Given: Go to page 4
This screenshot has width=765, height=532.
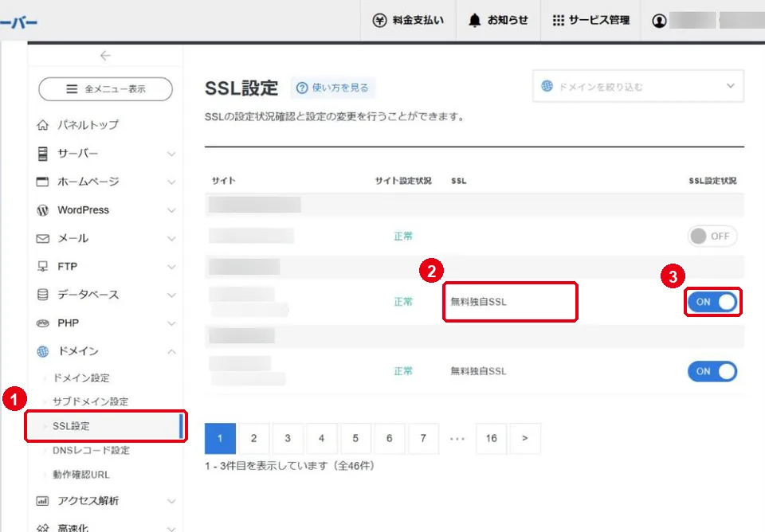Looking at the screenshot, I should click(321, 438).
